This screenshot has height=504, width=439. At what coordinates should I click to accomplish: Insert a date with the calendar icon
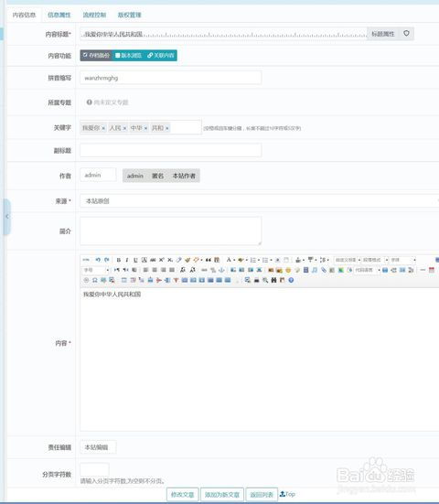click(432, 270)
